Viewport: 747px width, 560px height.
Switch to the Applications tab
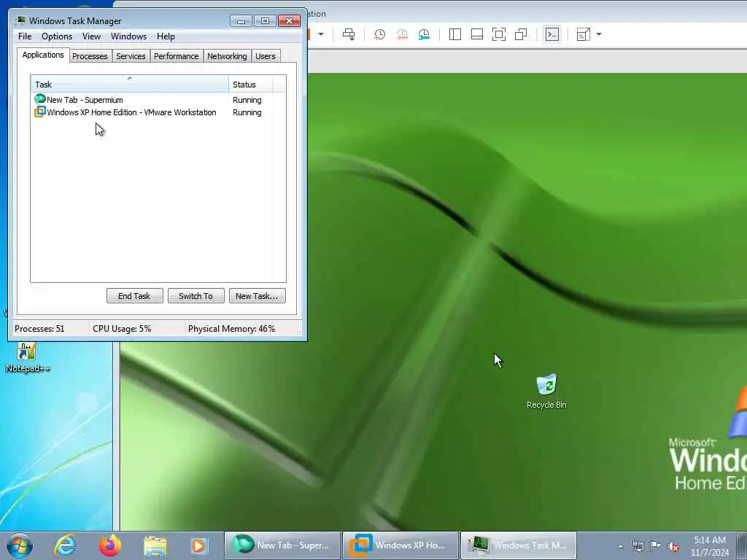click(x=43, y=55)
